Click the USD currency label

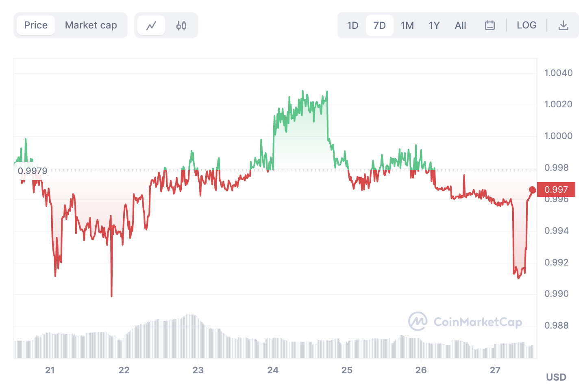click(x=556, y=377)
